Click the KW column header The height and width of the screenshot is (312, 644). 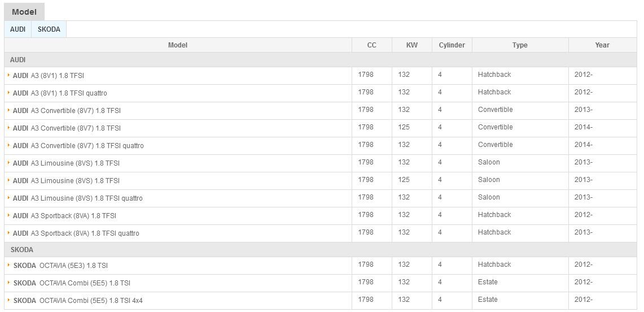[x=412, y=45]
